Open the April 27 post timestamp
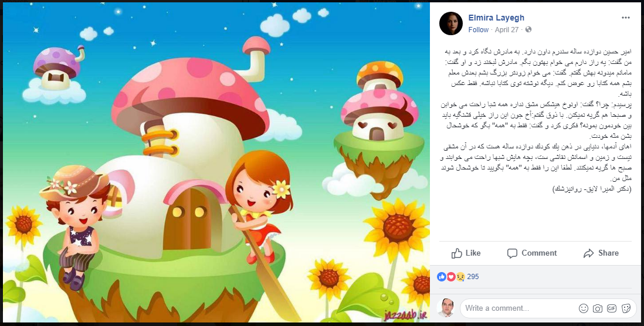 point(506,30)
